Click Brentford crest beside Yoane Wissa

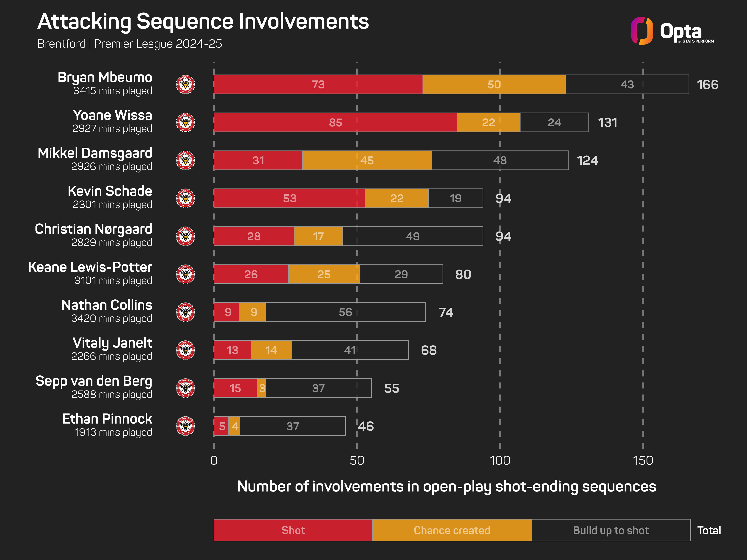click(x=185, y=122)
